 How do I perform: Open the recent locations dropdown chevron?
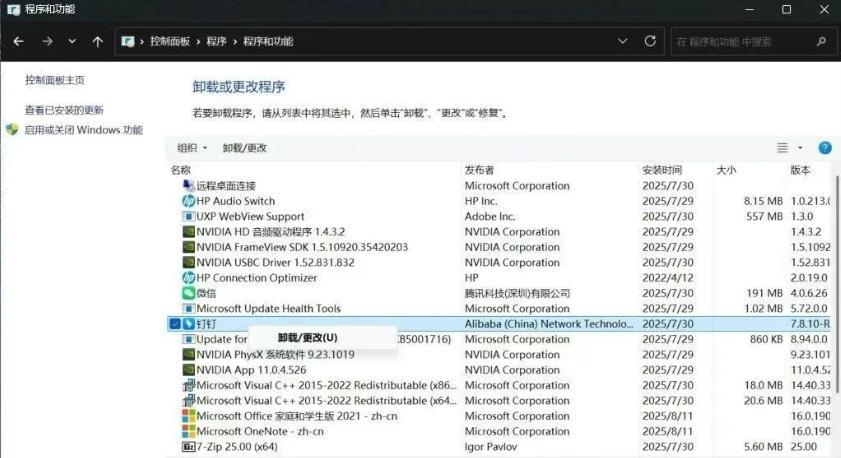tap(72, 41)
